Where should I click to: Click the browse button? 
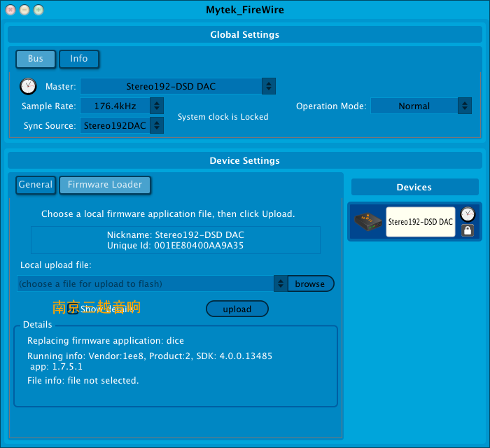pos(311,283)
